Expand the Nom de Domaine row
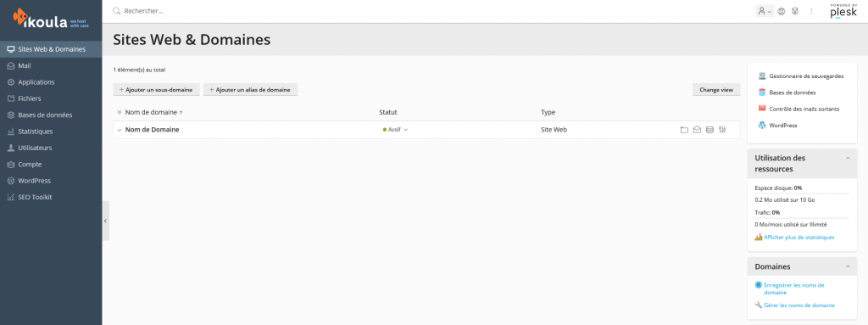868x325 pixels. coord(119,130)
